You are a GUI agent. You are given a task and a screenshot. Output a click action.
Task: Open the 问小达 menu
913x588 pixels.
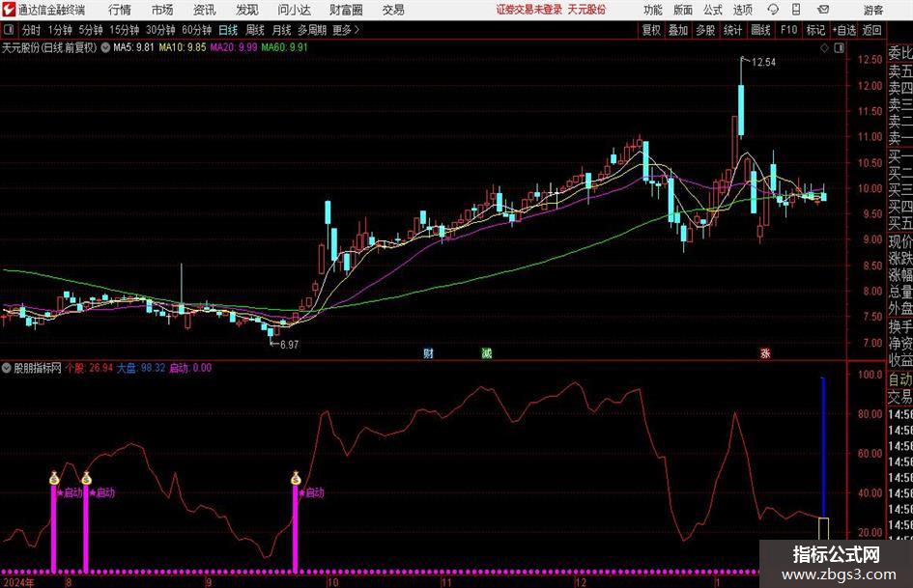click(294, 10)
